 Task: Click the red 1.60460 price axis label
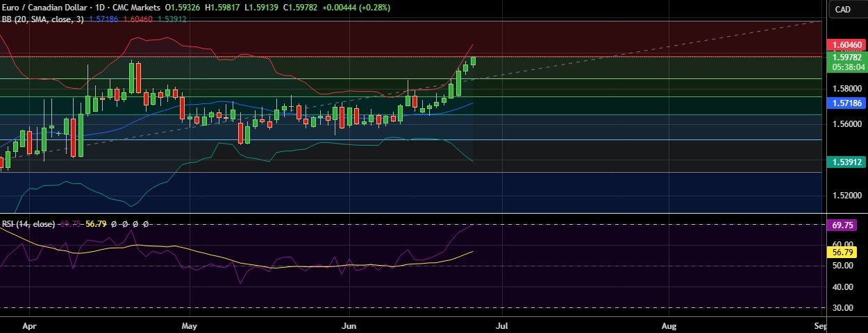[847, 44]
